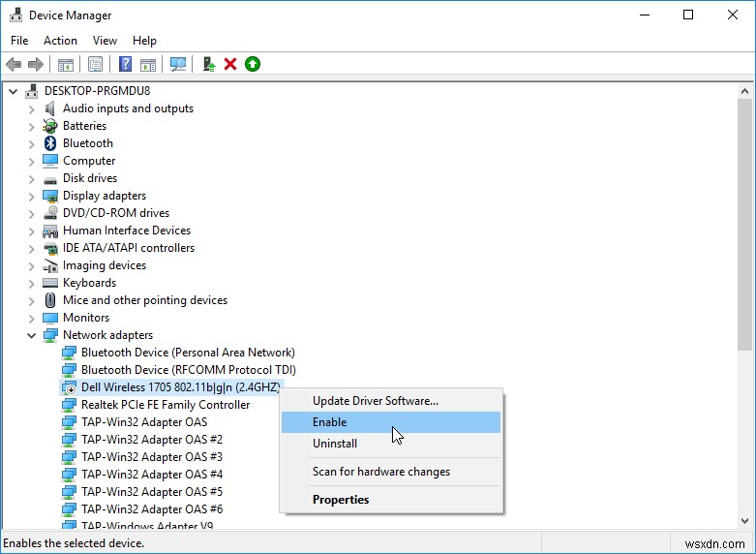Click the scrollbar down arrow
Image resolution: width=756 pixels, height=554 pixels.
click(745, 521)
